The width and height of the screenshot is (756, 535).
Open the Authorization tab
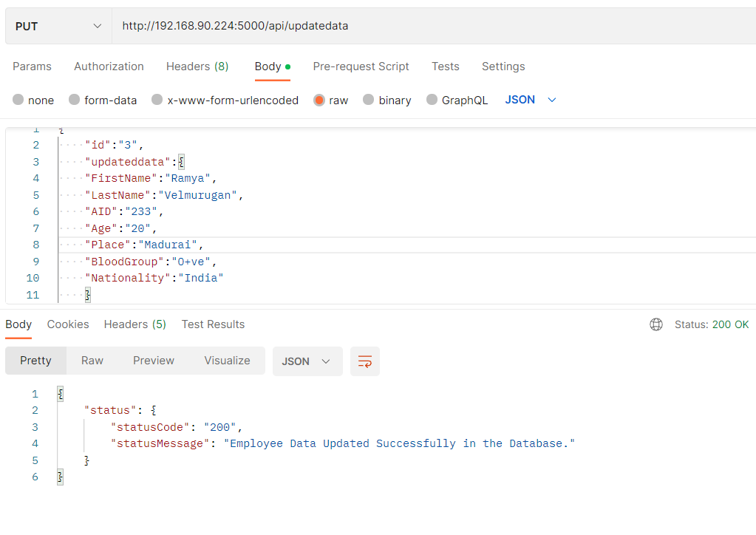click(109, 67)
